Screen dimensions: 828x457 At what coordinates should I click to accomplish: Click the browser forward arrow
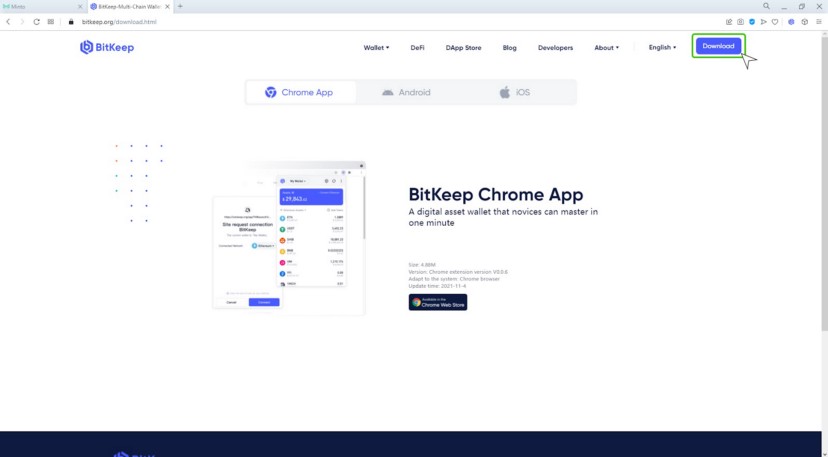coord(22,22)
